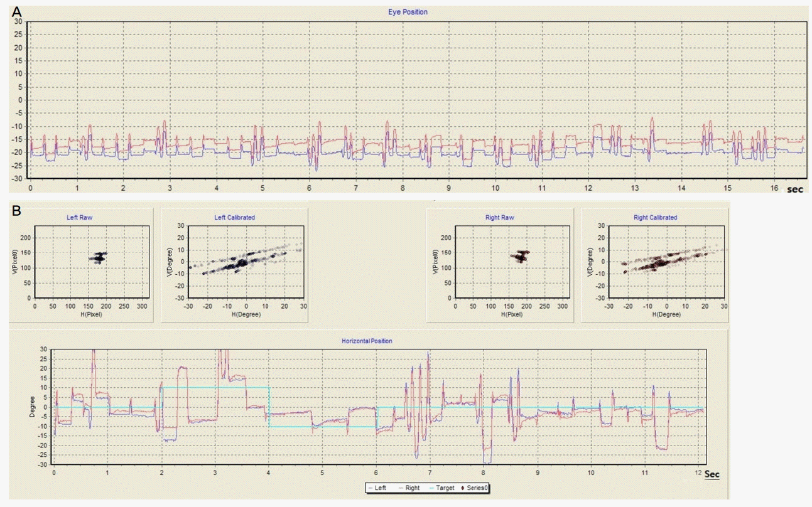Click the Degree axis label of Horizontal Position
Image resolution: width=812 pixels, height=507 pixels.
pos(33,407)
